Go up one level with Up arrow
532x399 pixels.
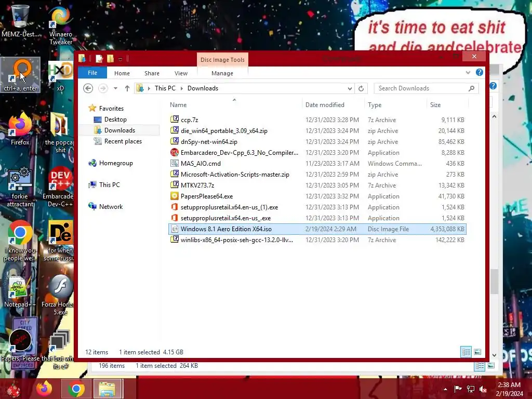[x=127, y=88]
